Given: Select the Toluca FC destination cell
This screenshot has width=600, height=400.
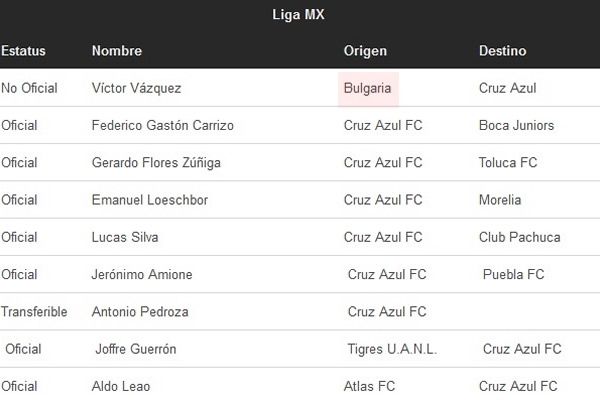Looking at the screenshot, I should [x=508, y=163].
